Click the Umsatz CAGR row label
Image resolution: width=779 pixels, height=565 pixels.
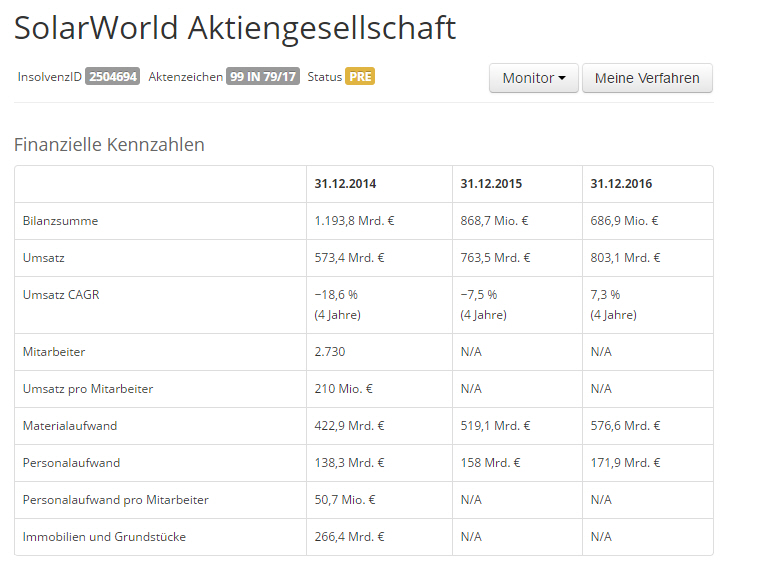coord(61,295)
